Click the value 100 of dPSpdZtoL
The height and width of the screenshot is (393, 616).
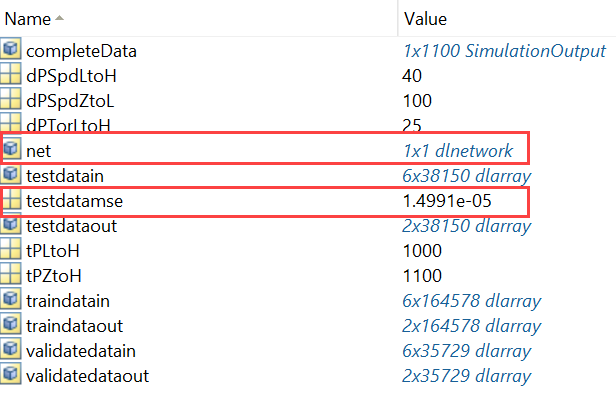418,101
